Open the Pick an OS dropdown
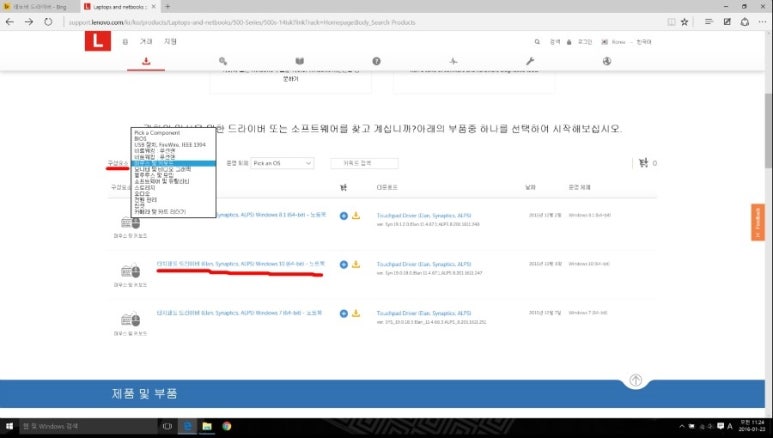Screen dimensions: 773x438 282,163
